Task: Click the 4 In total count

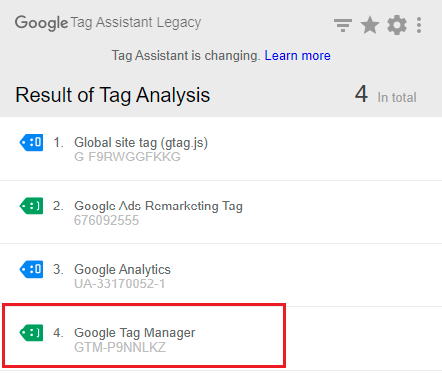Action: [385, 95]
